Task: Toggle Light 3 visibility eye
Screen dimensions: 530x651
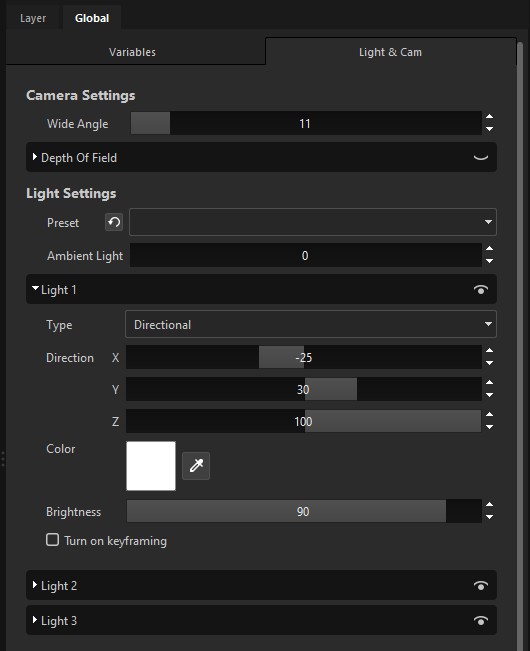Action: click(x=481, y=621)
